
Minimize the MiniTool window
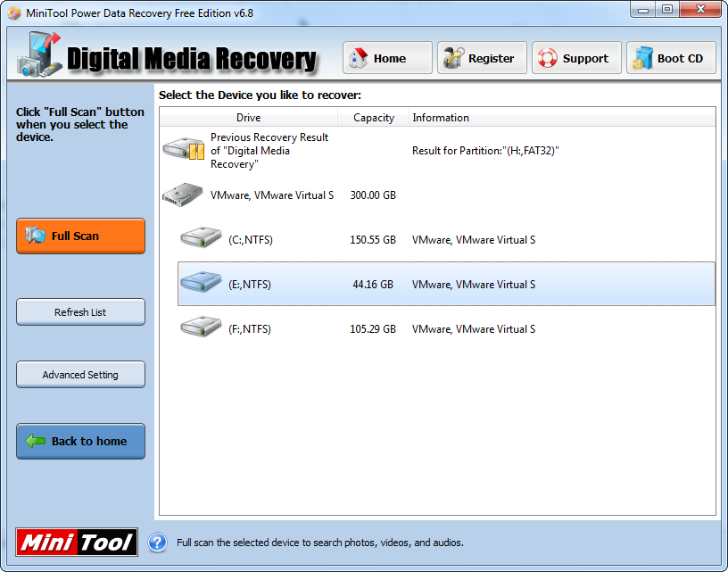[x=643, y=9]
